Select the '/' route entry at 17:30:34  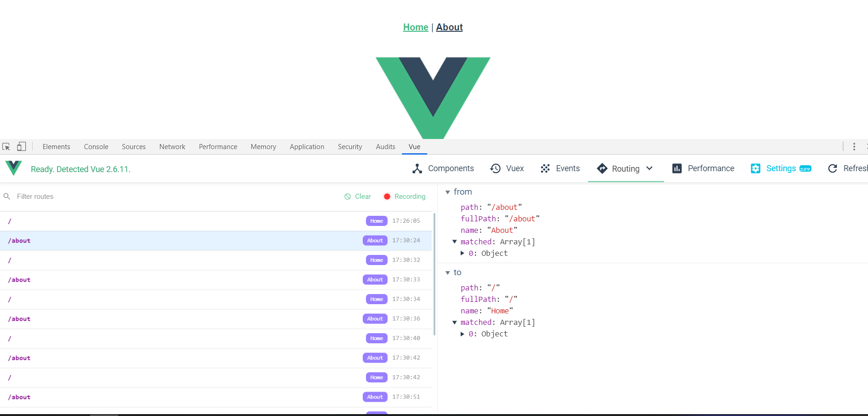216,299
